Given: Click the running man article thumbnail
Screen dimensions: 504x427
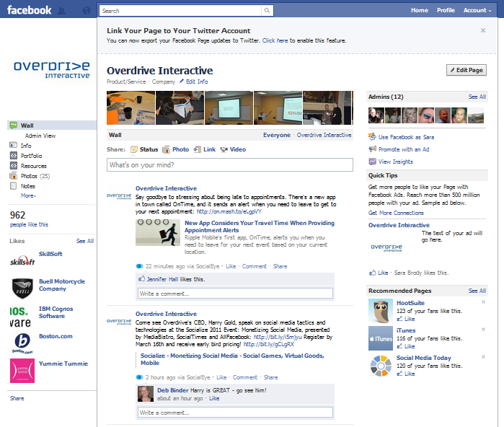Looking at the screenshot, I should tap(158, 232).
